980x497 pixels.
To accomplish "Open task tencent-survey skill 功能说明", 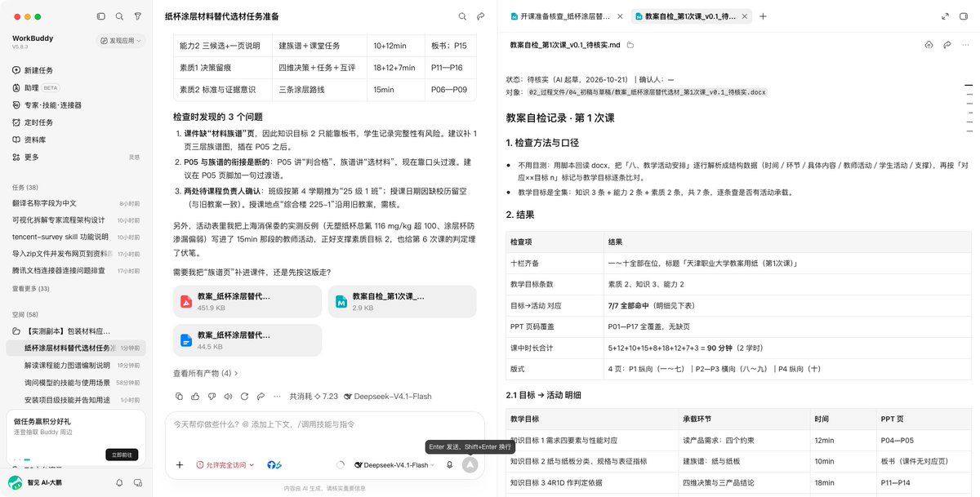I will [76, 237].
